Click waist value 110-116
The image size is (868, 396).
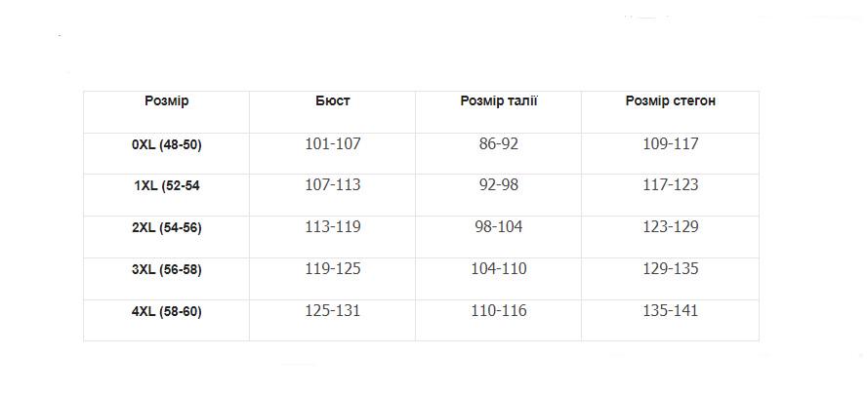pos(498,311)
